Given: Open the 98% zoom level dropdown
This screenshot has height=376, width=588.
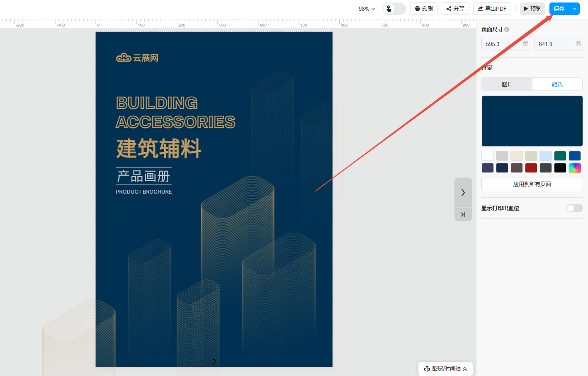Looking at the screenshot, I should point(367,9).
